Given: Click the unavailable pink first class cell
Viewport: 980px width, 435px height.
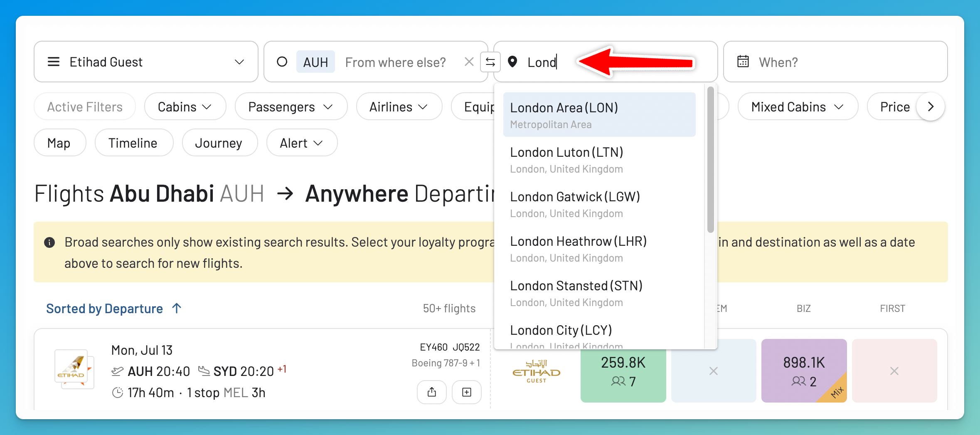Looking at the screenshot, I should coord(894,371).
